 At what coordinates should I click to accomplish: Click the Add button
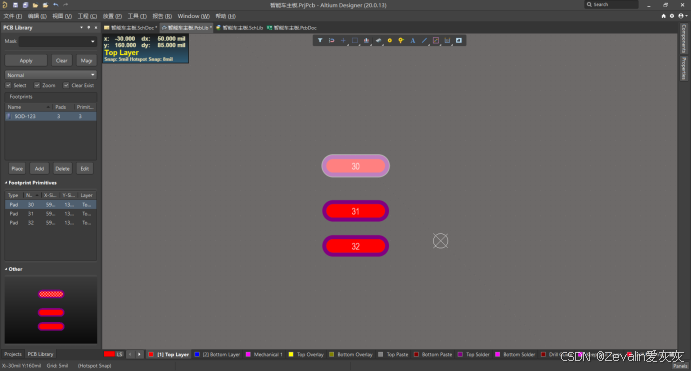(39, 169)
